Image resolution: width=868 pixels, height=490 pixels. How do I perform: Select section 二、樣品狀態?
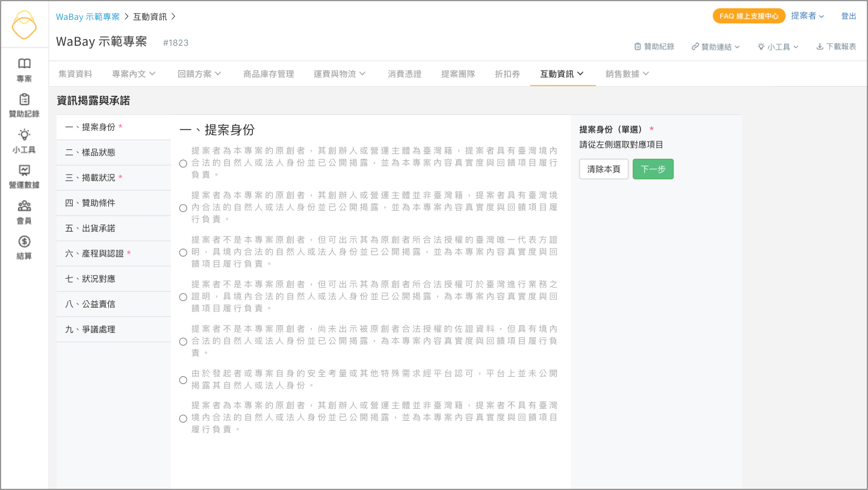click(114, 152)
